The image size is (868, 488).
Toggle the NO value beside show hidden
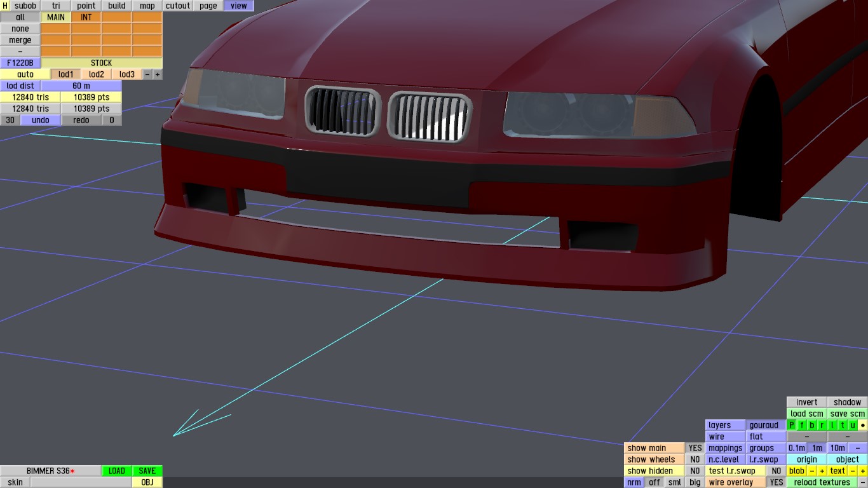695,471
